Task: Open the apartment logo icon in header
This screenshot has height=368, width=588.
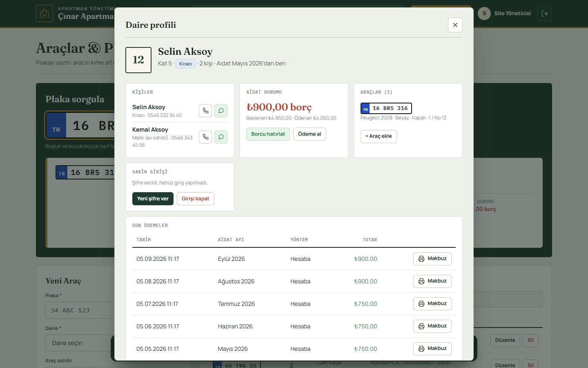Action: pos(45,13)
